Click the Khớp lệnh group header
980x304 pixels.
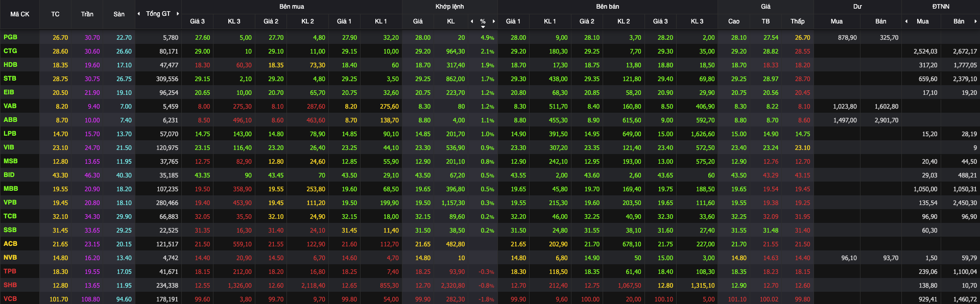pos(450,7)
